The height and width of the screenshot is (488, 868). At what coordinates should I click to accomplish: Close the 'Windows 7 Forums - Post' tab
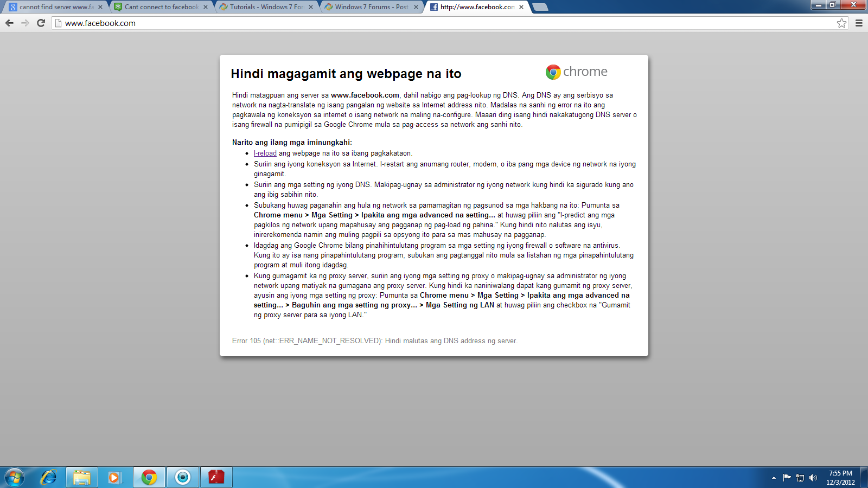pos(416,7)
